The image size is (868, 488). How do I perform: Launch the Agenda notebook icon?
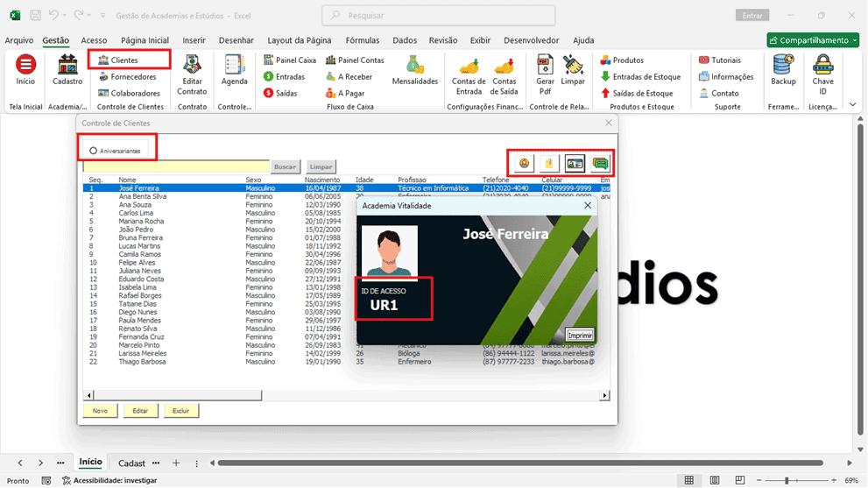[x=234, y=66]
